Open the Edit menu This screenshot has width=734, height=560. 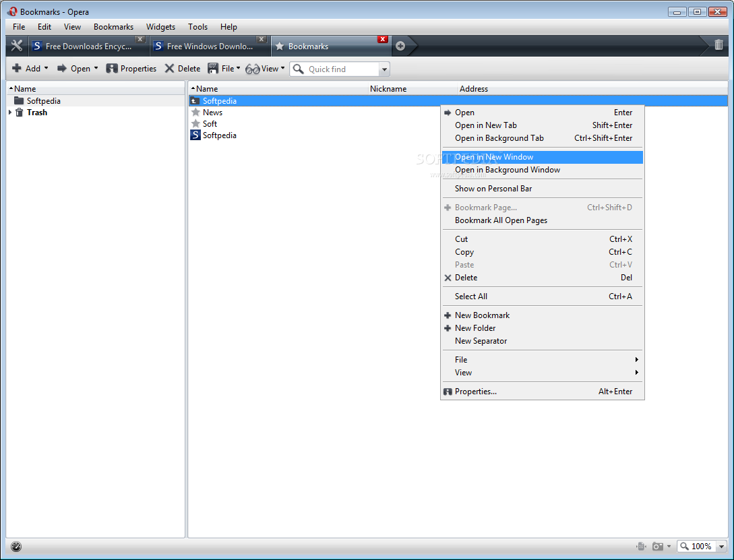click(44, 27)
